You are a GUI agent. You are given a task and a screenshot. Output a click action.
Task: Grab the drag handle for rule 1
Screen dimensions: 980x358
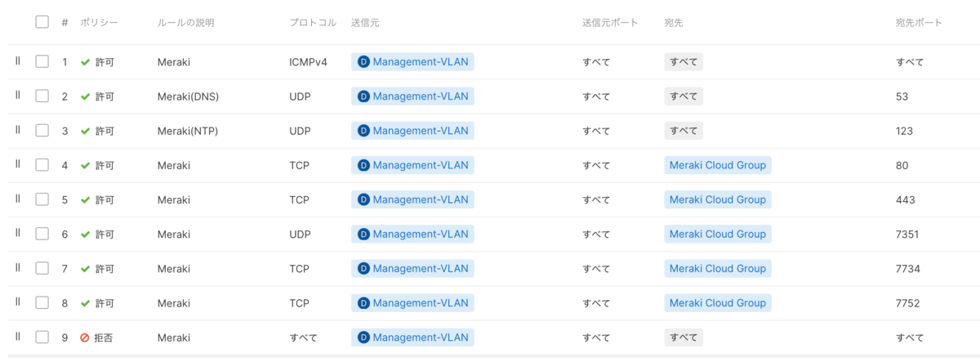pyautogui.click(x=17, y=61)
